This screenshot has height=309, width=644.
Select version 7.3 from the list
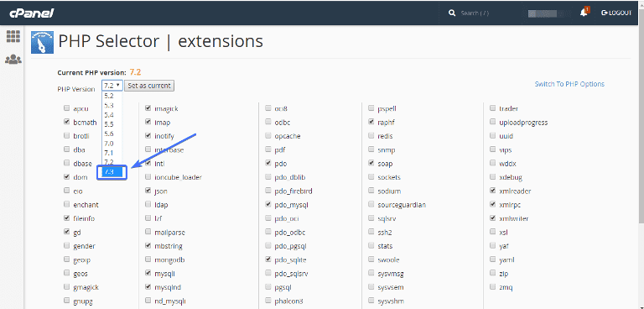click(112, 172)
